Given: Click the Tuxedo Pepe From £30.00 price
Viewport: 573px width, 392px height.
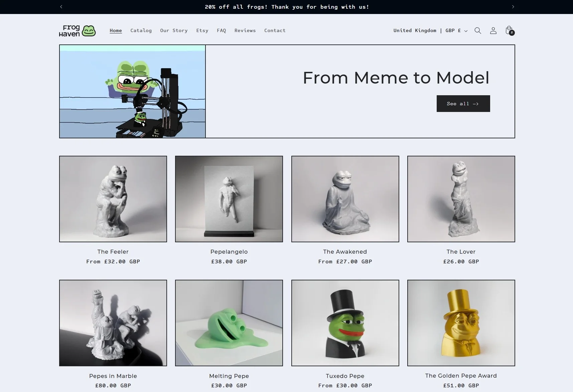Looking at the screenshot, I should tap(345, 385).
